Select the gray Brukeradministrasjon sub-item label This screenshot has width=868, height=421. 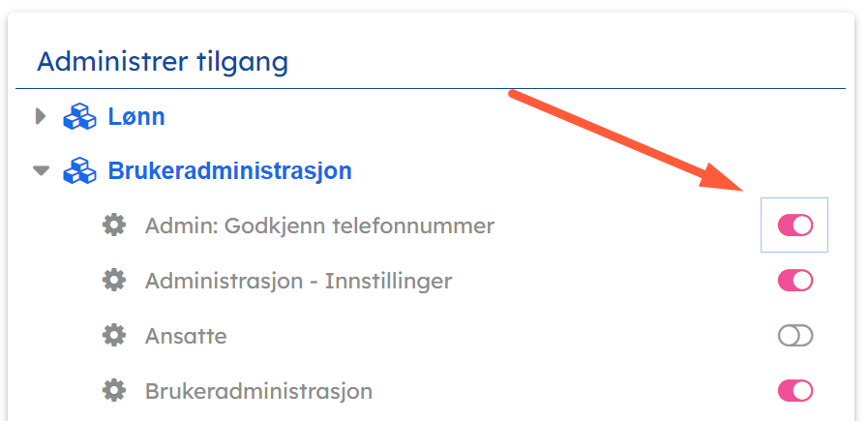258,391
